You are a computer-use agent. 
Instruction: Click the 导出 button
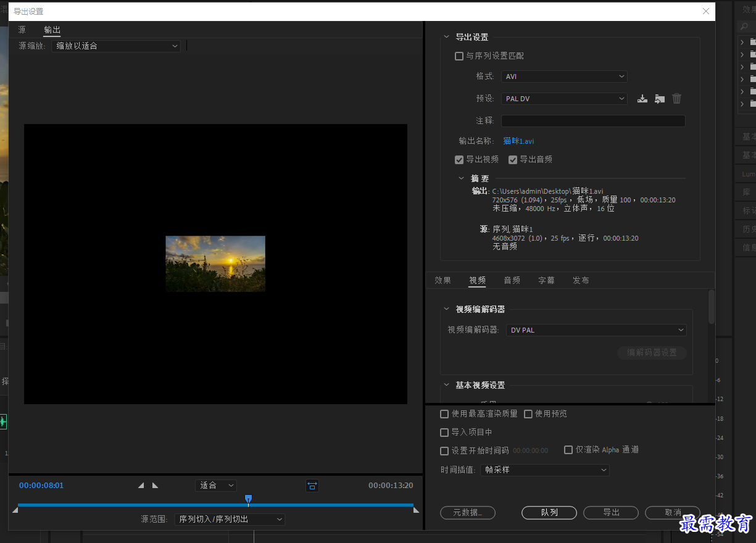coord(611,513)
